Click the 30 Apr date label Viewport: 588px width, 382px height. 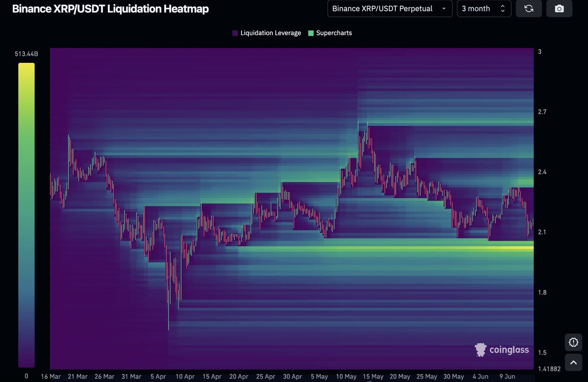coord(293,377)
